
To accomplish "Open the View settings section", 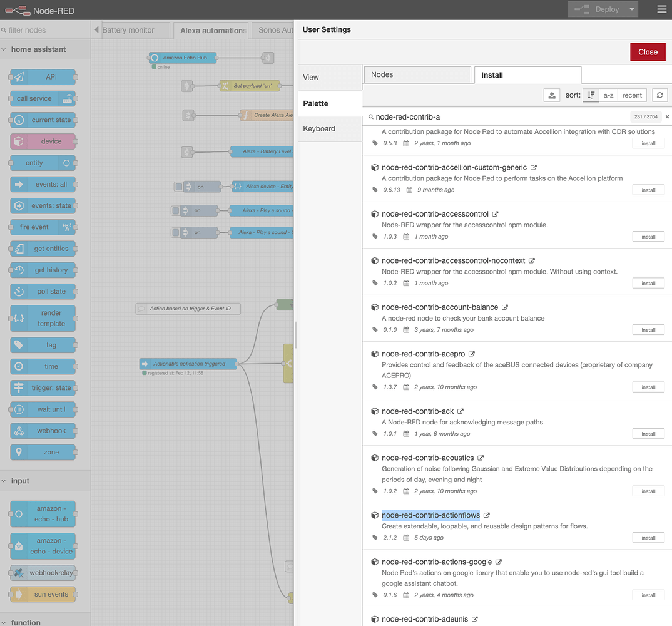I will [330, 77].
